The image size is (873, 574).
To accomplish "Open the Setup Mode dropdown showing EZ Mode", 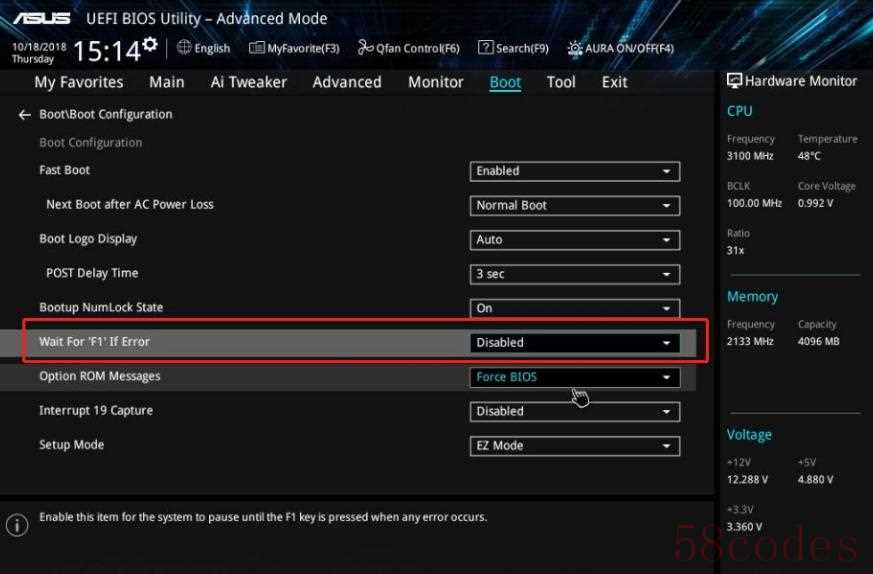I will [574, 446].
